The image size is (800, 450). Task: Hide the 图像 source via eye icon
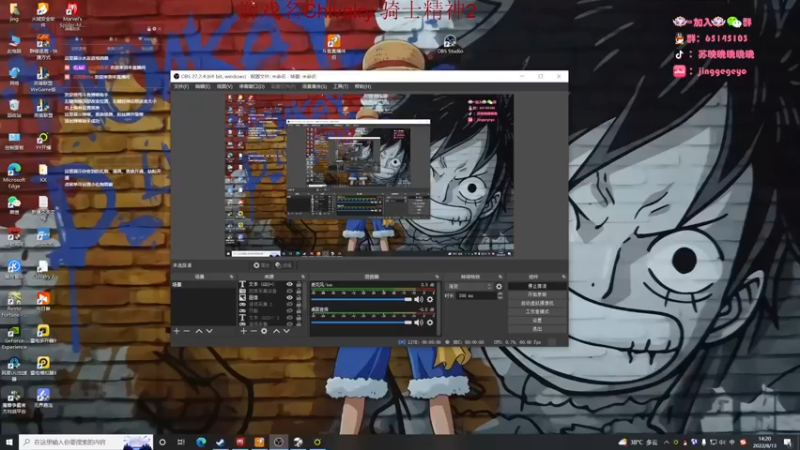tap(289, 297)
